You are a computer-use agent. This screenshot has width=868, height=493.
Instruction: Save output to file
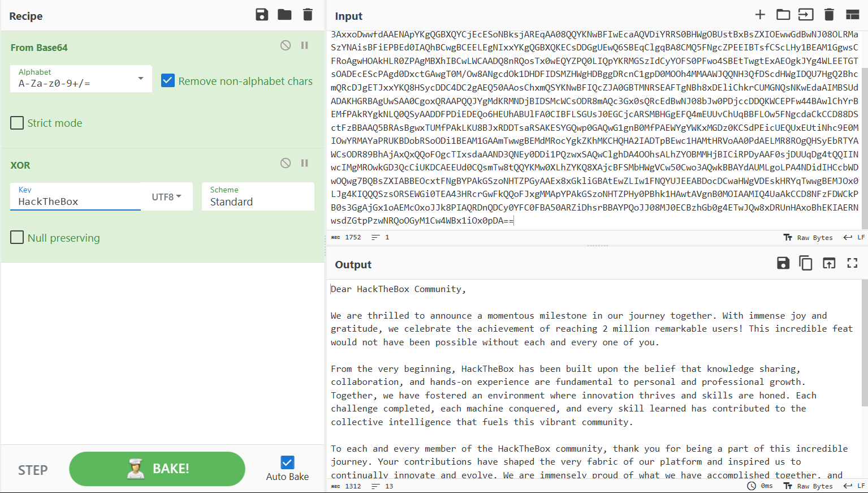tap(783, 263)
